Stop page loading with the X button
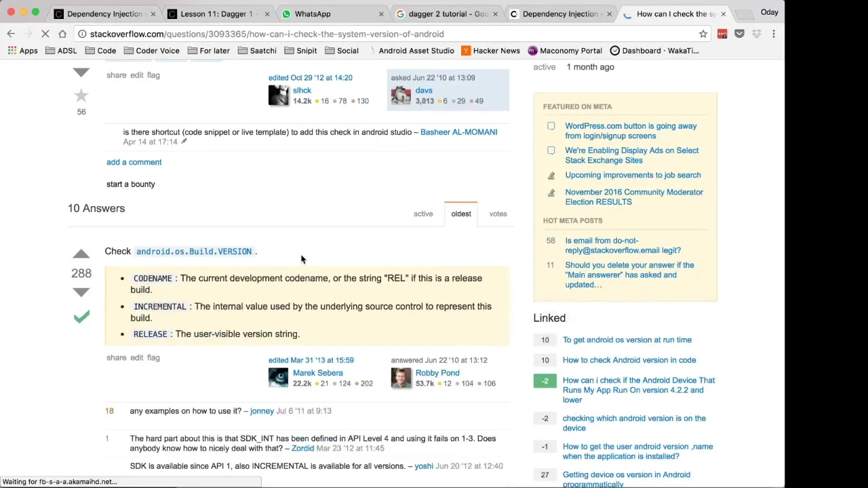The image size is (868, 488). tap(45, 34)
